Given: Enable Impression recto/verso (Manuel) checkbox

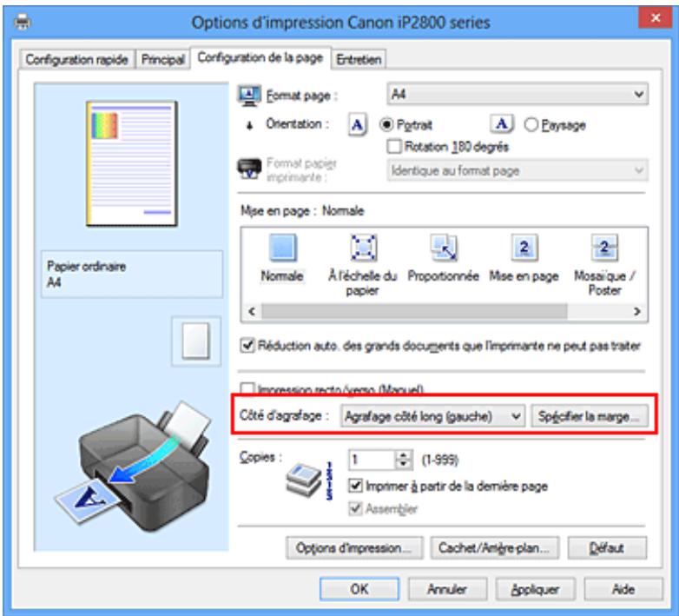Looking at the screenshot, I should coord(247,388).
